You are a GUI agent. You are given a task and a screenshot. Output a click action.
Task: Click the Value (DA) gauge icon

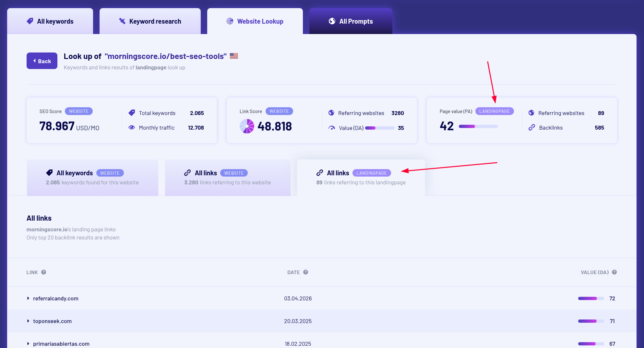(331, 128)
